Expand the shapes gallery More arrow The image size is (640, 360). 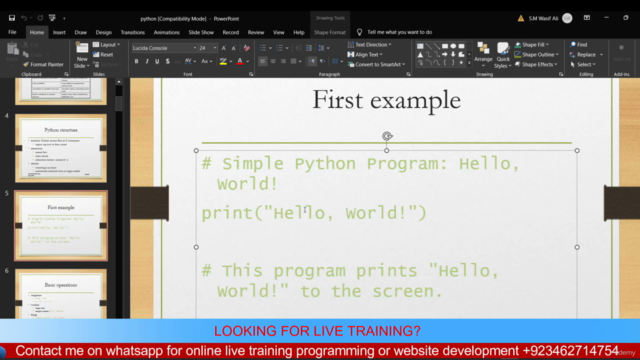tap(469, 63)
